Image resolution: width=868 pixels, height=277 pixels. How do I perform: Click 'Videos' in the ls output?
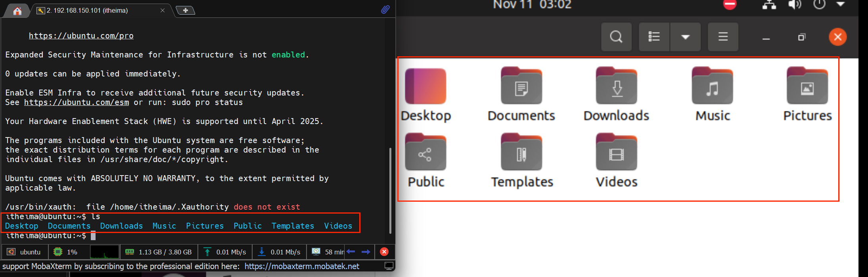tap(338, 226)
